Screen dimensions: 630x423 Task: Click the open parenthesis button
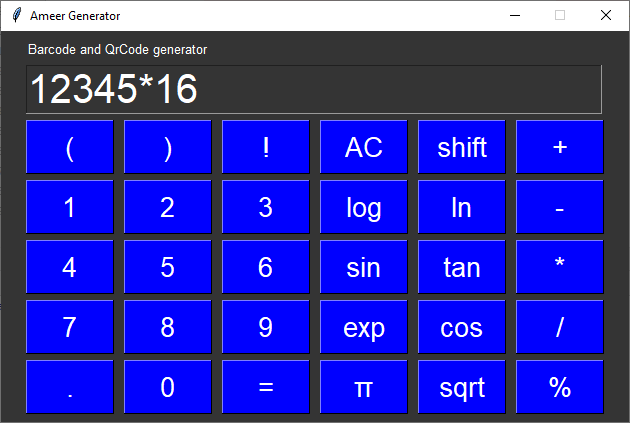[70, 147]
